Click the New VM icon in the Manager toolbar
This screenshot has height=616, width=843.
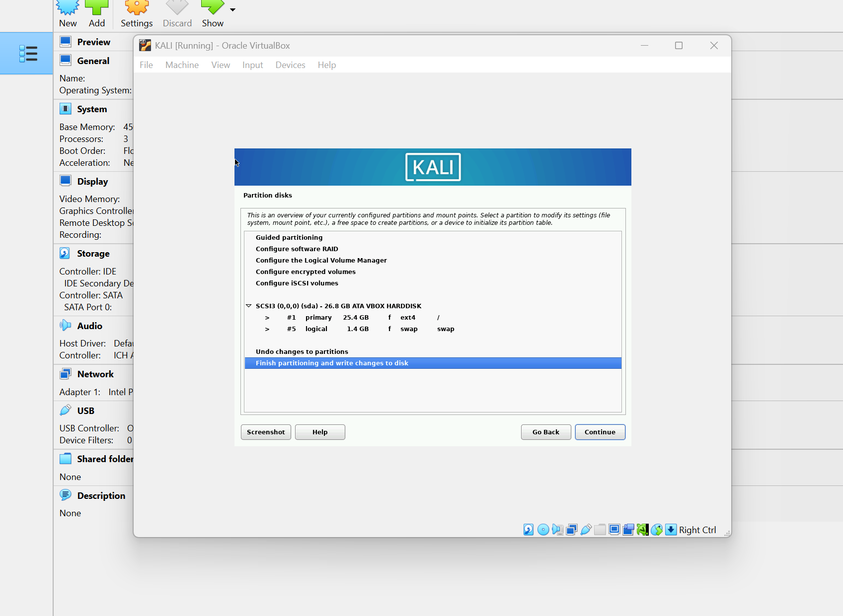click(68, 7)
